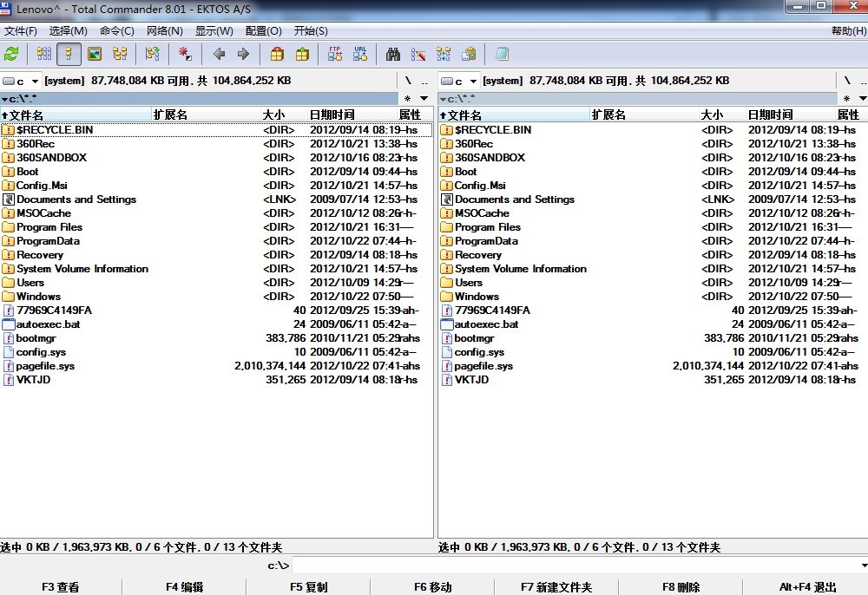Open the 文件(F) menu
The height and width of the screenshot is (595, 868).
pyautogui.click(x=21, y=31)
